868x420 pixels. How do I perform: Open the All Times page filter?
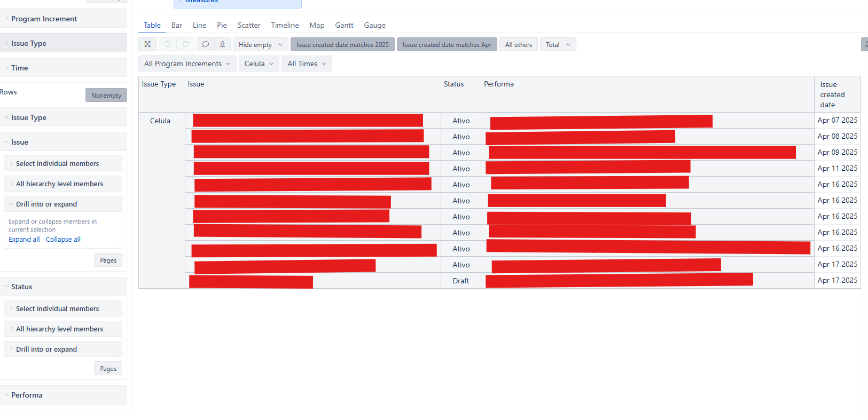pyautogui.click(x=307, y=64)
